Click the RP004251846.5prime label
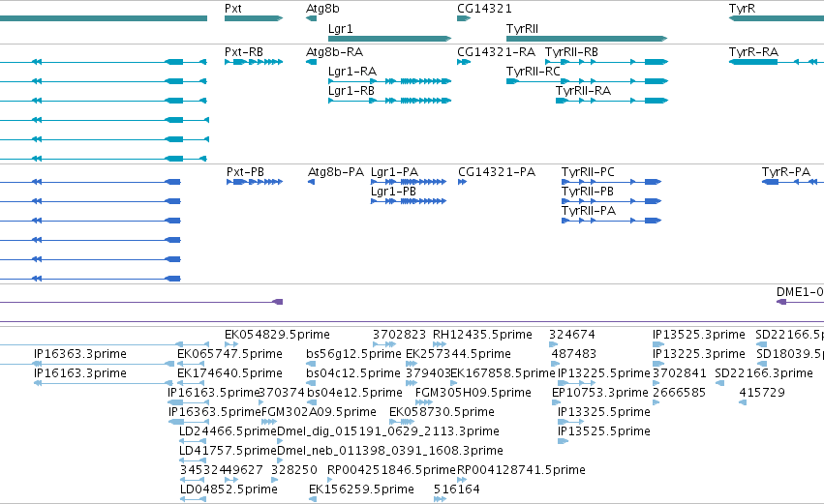This screenshot has height=504, width=824. [391, 470]
